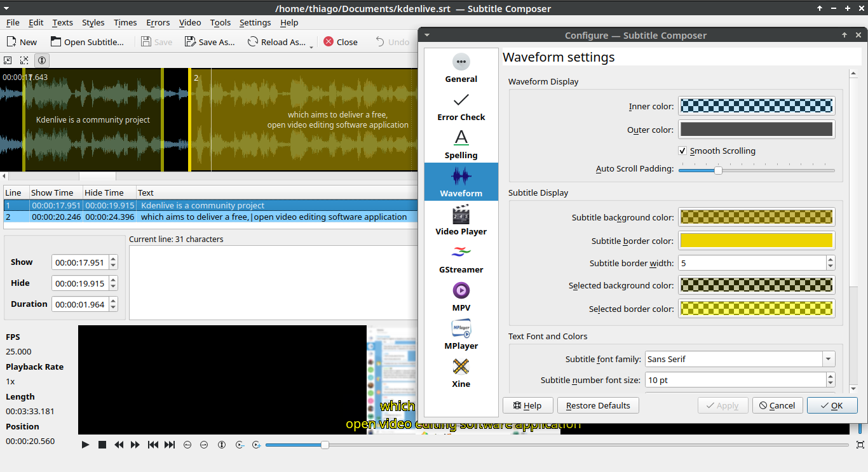Select General in the Configure sidebar
This screenshot has height=472, width=868.
point(461,67)
